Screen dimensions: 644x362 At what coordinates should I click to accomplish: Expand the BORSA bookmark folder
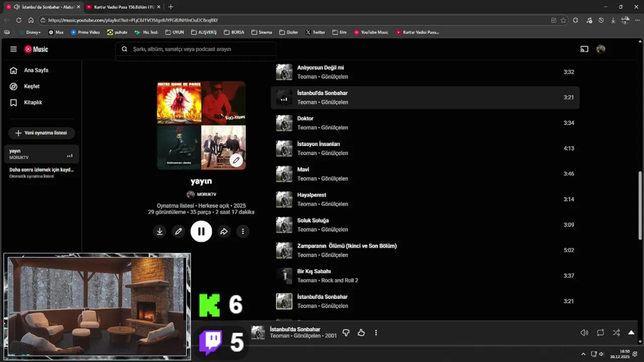[234, 32]
